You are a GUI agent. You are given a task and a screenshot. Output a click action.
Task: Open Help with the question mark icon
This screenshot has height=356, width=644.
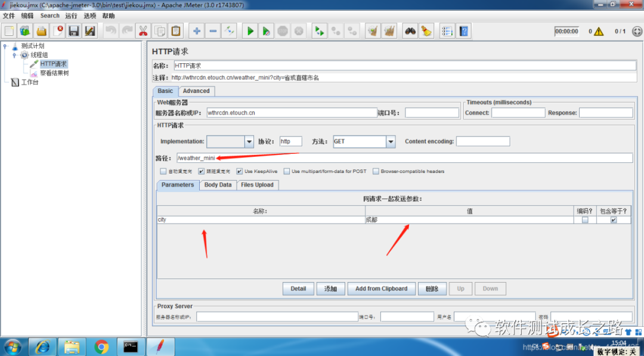[463, 31]
